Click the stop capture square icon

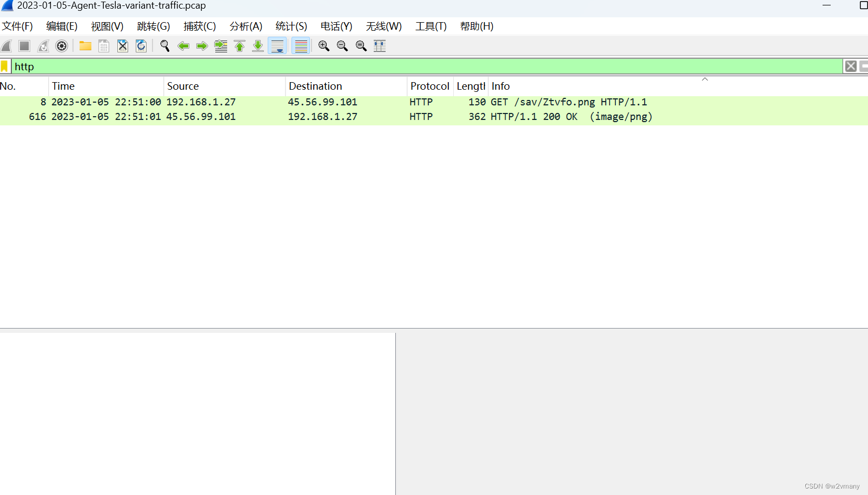pyautogui.click(x=24, y=46)
